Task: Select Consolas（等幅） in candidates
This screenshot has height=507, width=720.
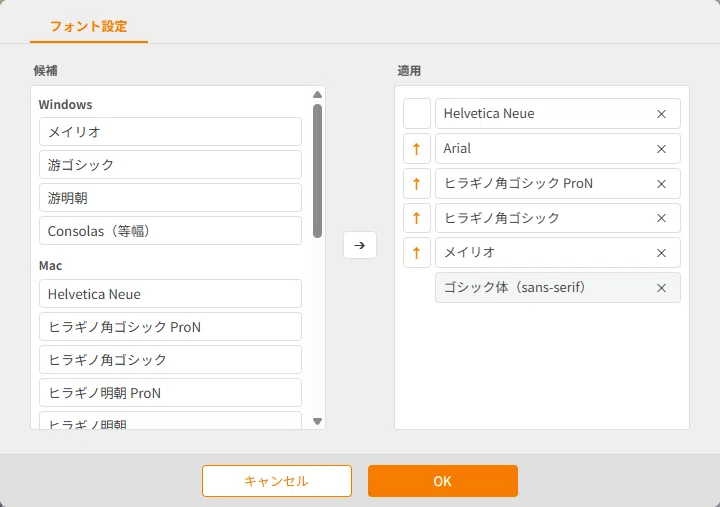Action: point(170,231)
